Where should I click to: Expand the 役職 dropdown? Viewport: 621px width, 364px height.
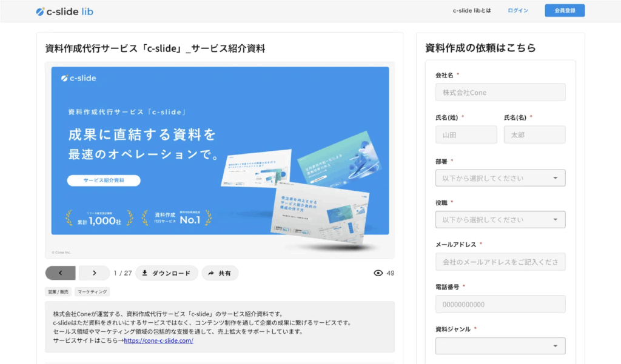tap(500, 220)
